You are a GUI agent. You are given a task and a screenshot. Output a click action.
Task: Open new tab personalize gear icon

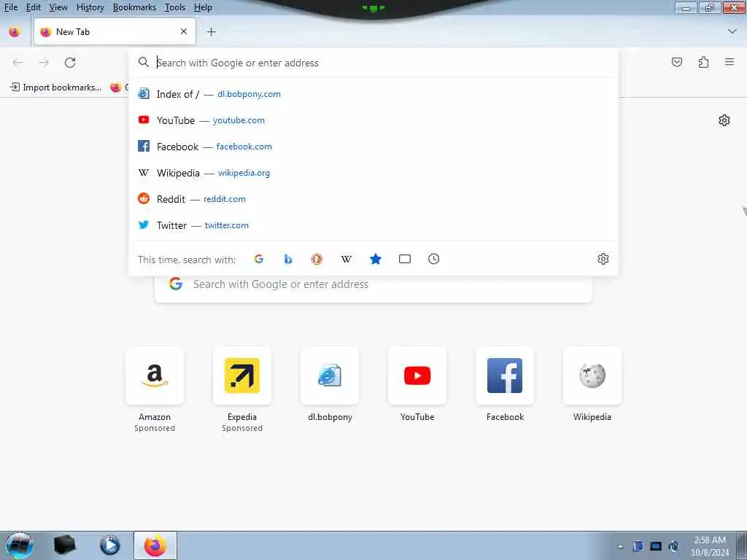pyautogui.click(x=724, y=120)
